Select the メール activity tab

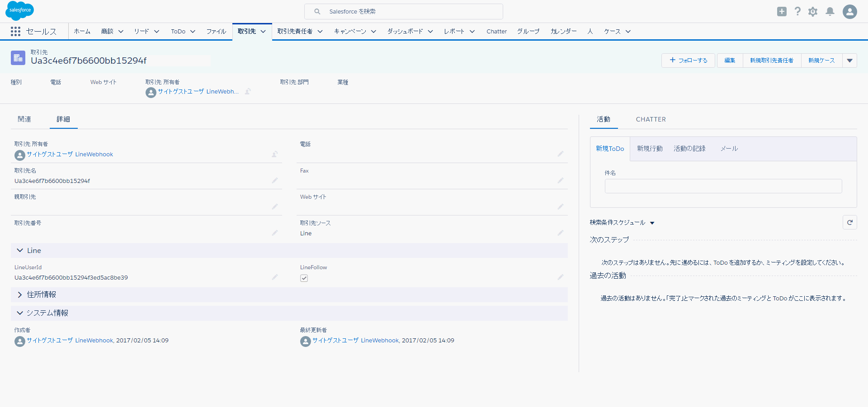click(x=729, y=149)
